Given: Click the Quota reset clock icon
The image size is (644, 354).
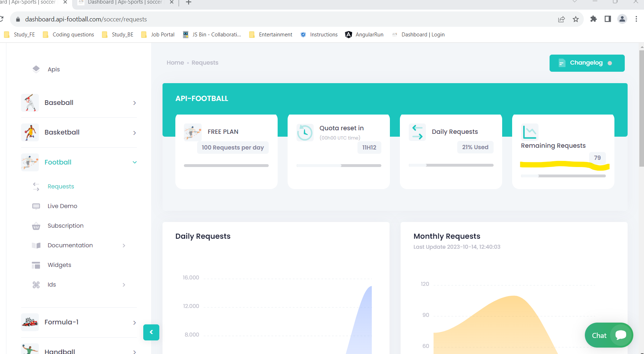Looking at the screenshot, I should pos(305,132).
